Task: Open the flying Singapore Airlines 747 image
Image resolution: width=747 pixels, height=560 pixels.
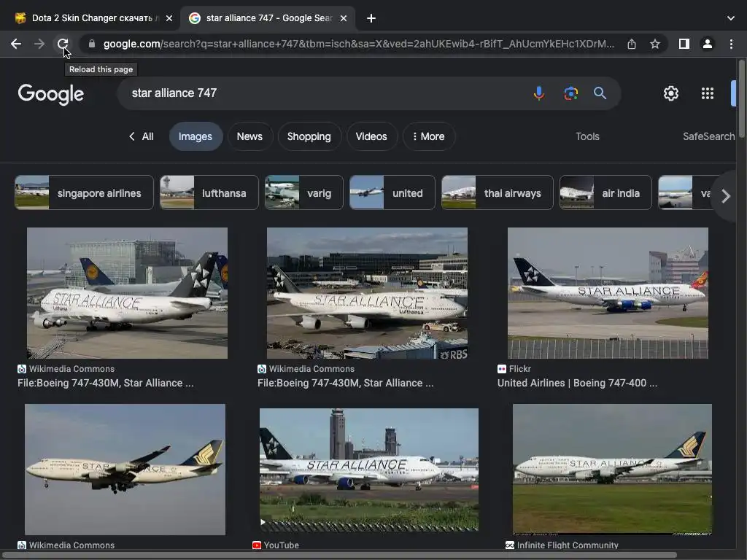Action: coord(125,470)
